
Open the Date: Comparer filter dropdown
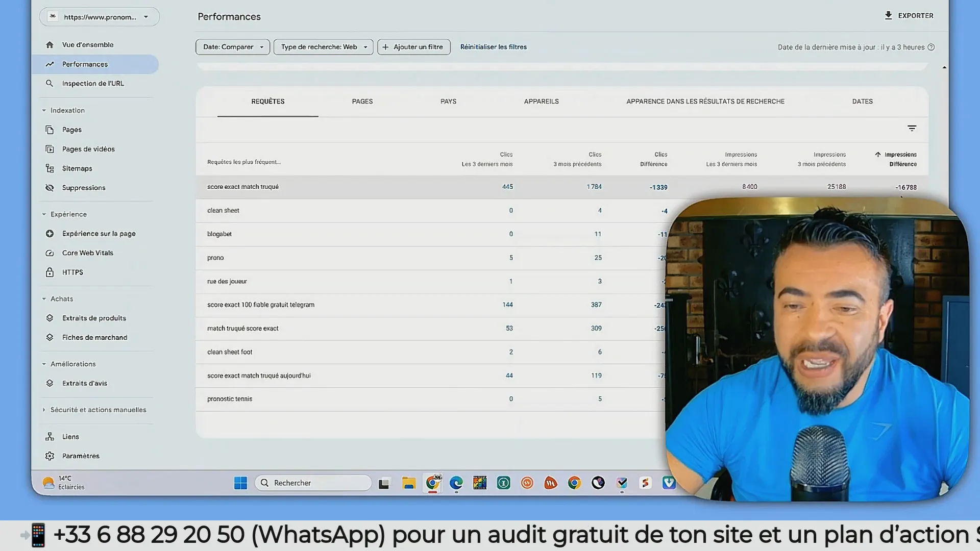pyautogui.click(x=232, y=47)
